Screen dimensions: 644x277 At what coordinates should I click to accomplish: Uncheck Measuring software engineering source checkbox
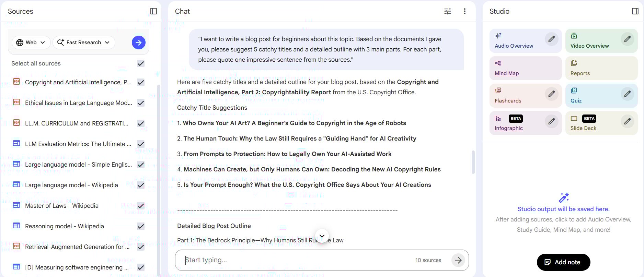tap(141, 267)
